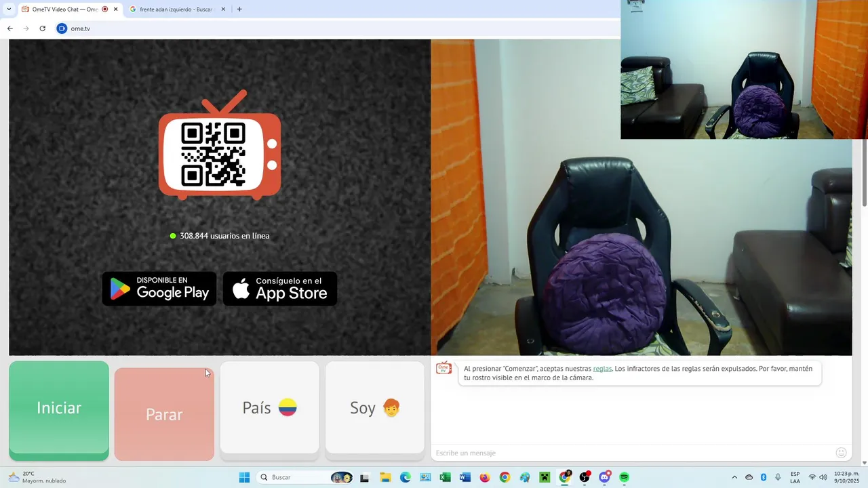
Task: Open the browser tab search dropdown
Action: [x=9, y=9]
